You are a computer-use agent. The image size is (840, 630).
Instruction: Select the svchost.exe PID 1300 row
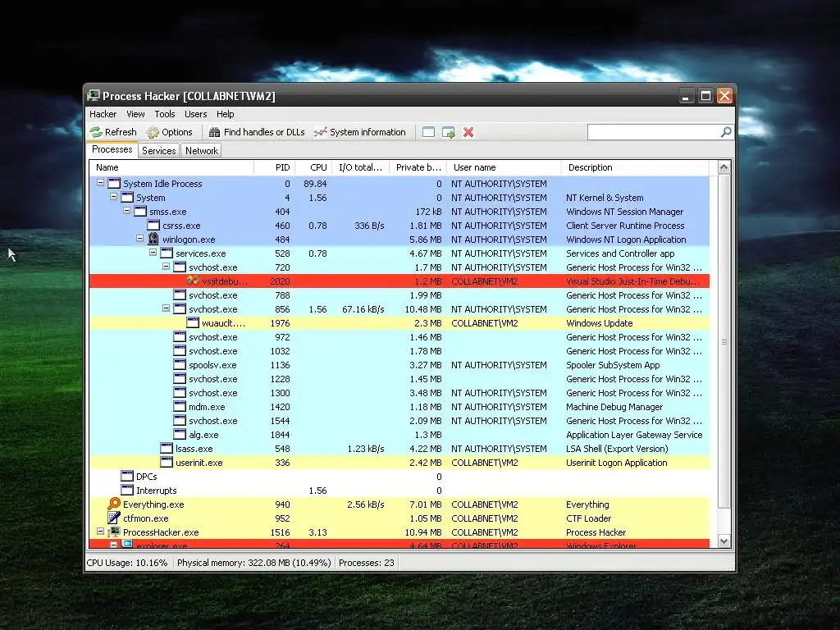(x=399, y=393)
